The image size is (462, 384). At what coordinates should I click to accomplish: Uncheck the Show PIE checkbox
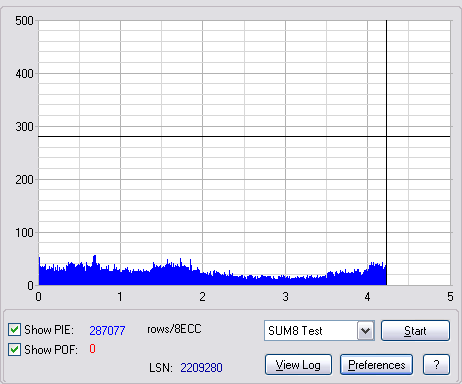14,330
